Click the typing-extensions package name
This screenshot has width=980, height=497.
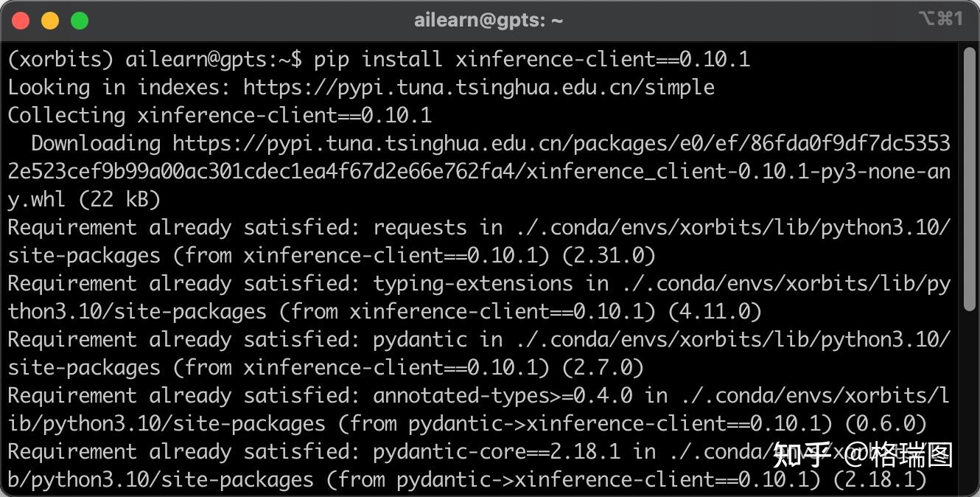(473, 284)
